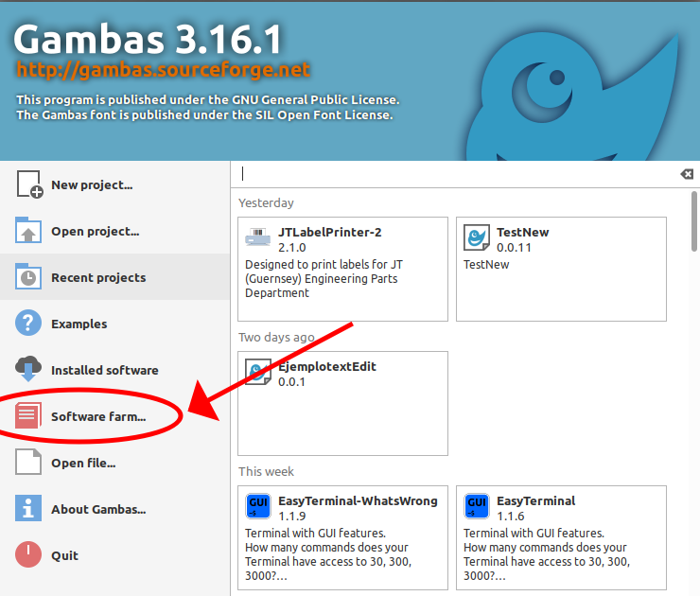Open the red Software farm icon
Viewport: 700px width, 596px height.
click(28, 415)
